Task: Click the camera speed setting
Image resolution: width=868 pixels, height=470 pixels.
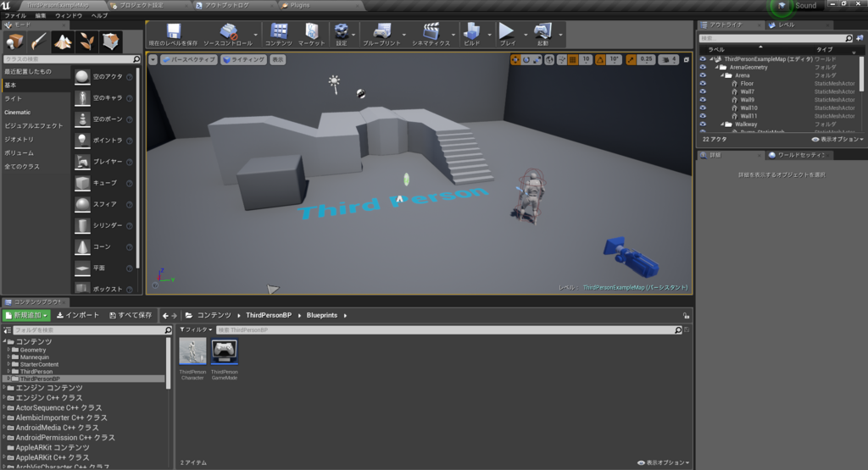Action: point(670,60)
